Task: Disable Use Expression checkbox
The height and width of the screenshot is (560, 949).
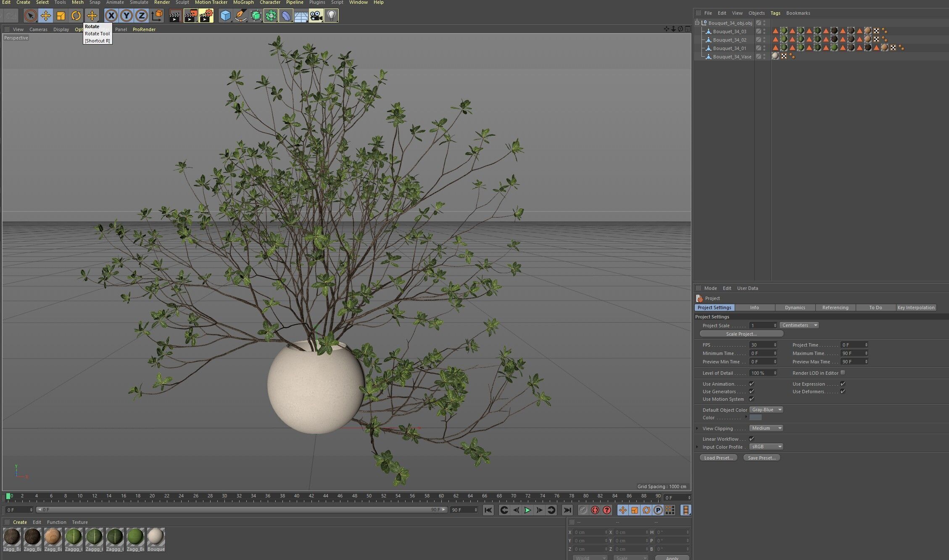Action: coord(843,384)
